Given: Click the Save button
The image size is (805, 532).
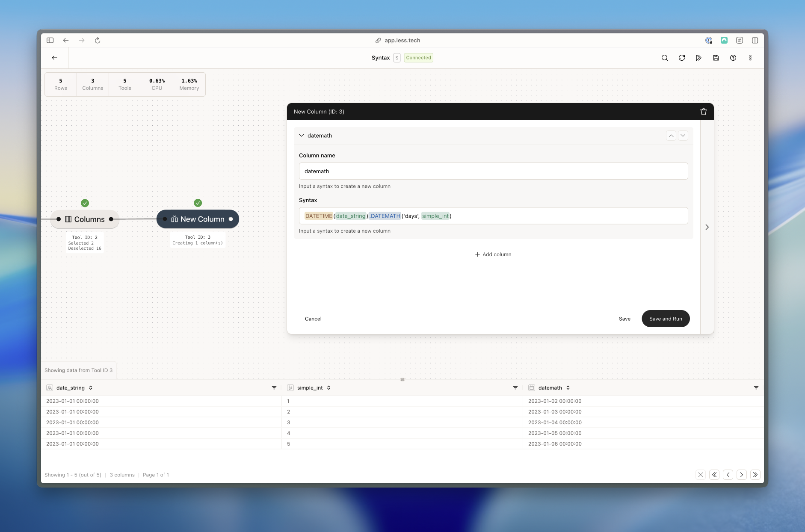Looking at the screenshot, I should [x=624, y=319].
